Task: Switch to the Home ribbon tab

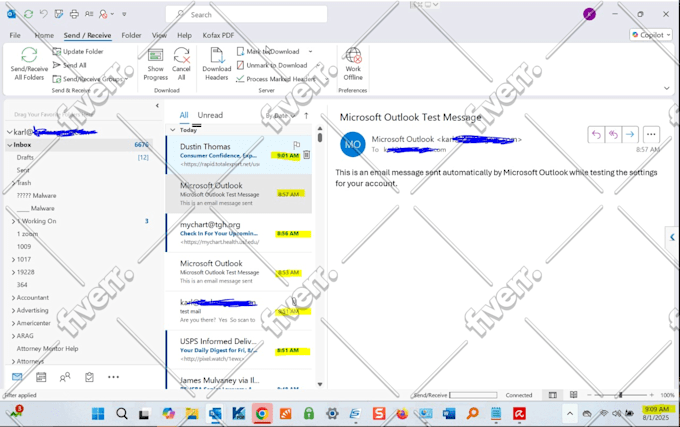Action: click(44, 35)
